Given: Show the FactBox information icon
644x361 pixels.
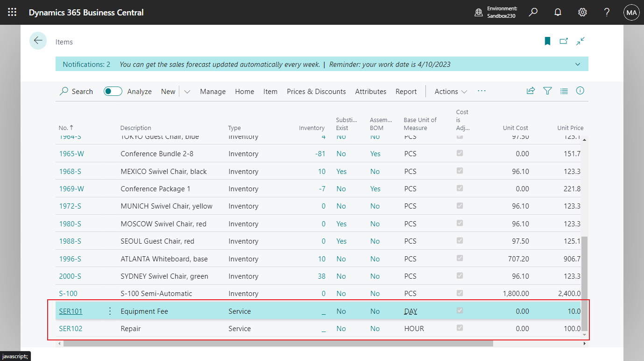Looking at the screenshot, I should click(580, 91).
